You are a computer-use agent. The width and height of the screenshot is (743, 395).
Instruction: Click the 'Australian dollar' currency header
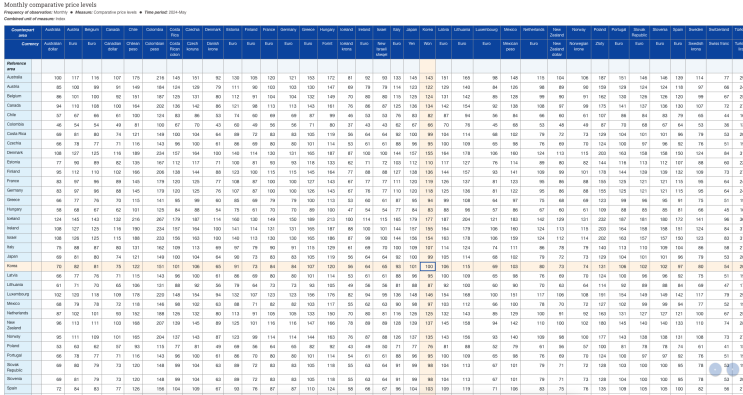[53, 49]
